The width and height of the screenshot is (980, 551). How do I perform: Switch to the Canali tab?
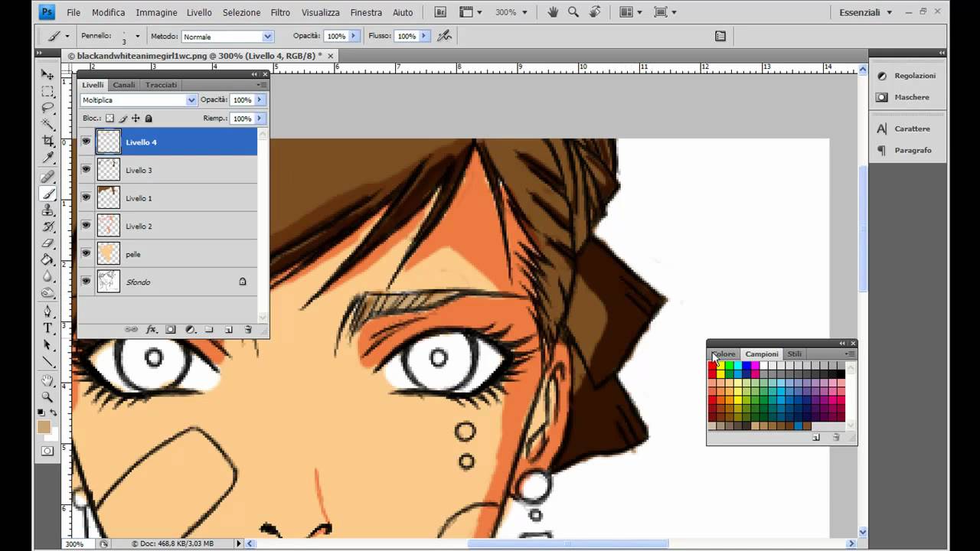(x=124, y=85)
